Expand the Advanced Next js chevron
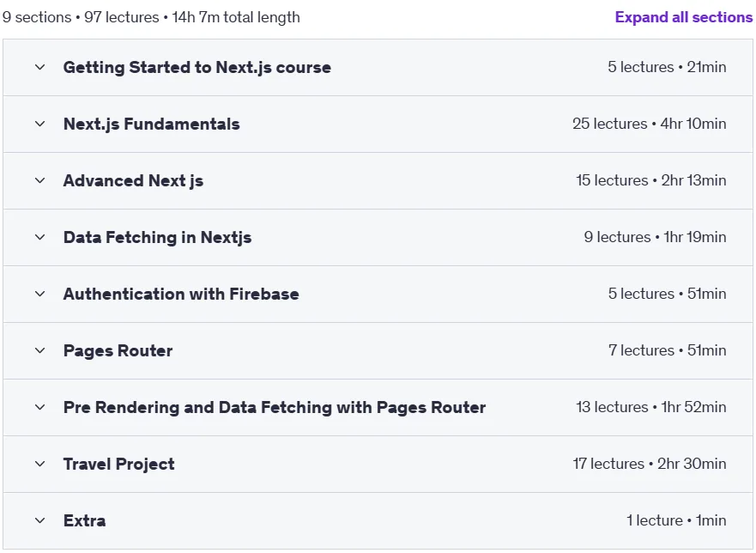 tap(40, 180)
